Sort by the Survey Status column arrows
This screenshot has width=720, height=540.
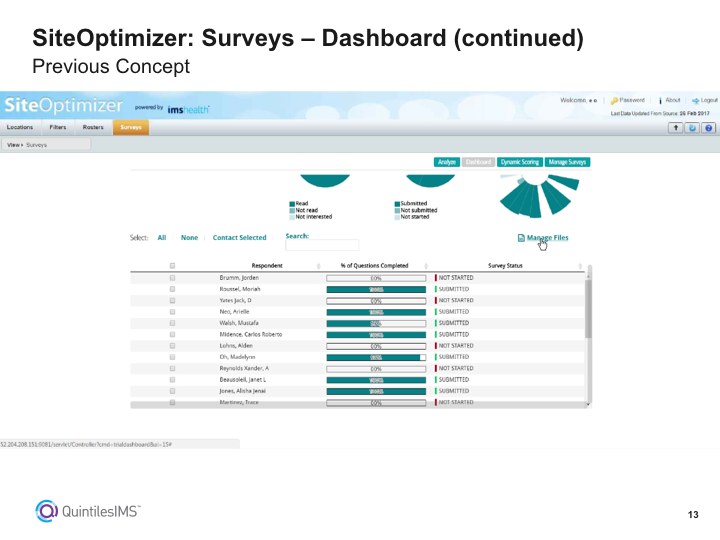(580, 266)
